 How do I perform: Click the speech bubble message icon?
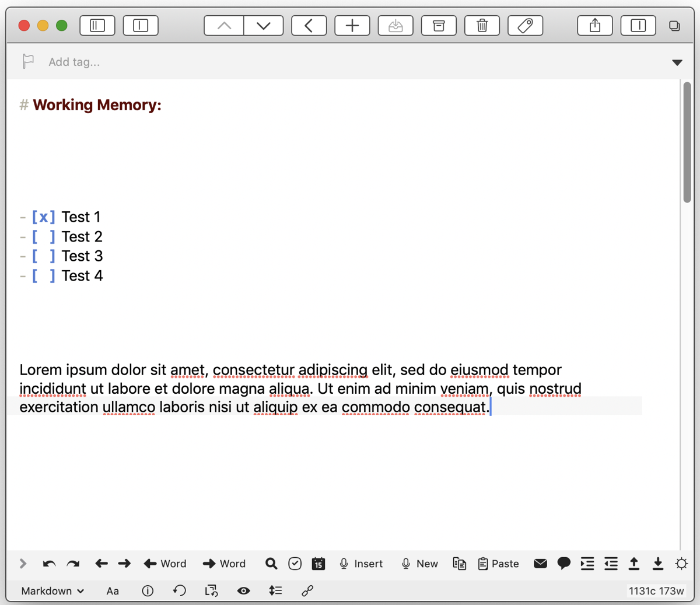pos(564,564)
